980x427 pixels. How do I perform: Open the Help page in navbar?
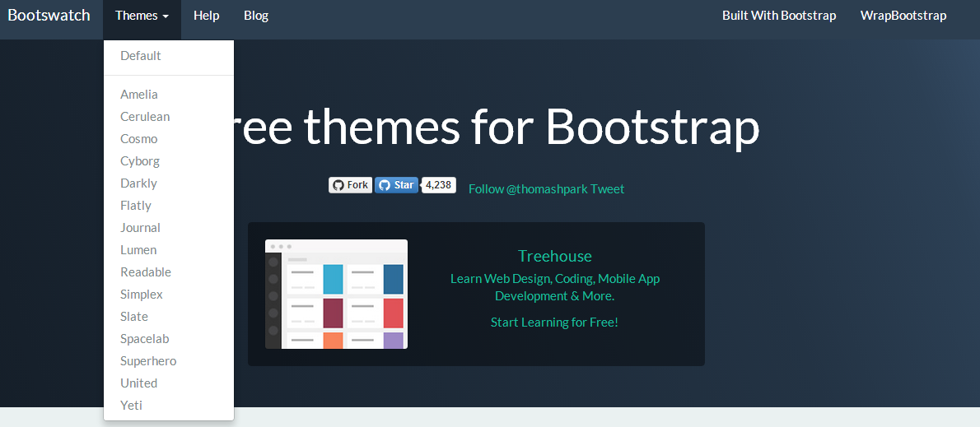[206, 16]
